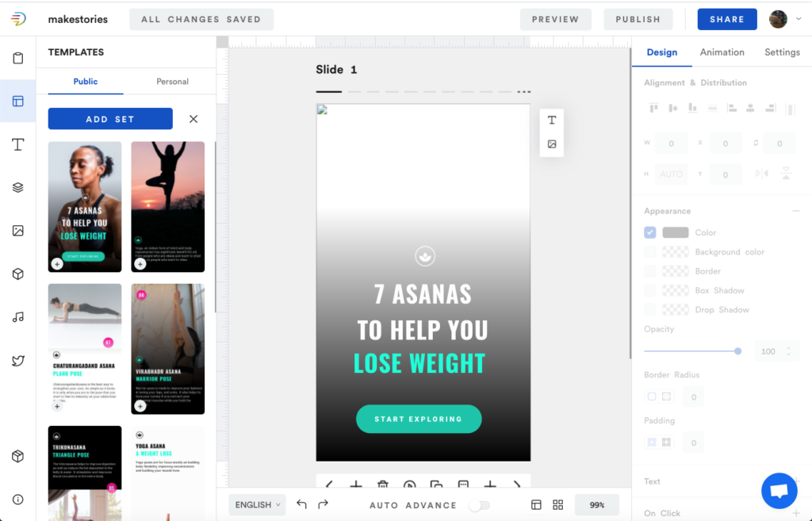
Task: Click the Opacity slider handle
Action: (x=738, y=351)
